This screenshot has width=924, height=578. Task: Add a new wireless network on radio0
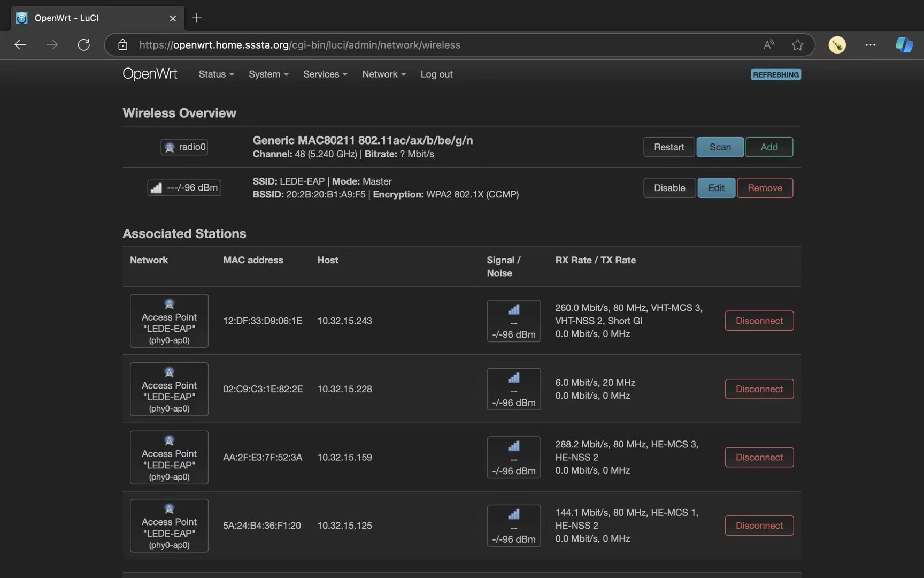coord(769,147)
